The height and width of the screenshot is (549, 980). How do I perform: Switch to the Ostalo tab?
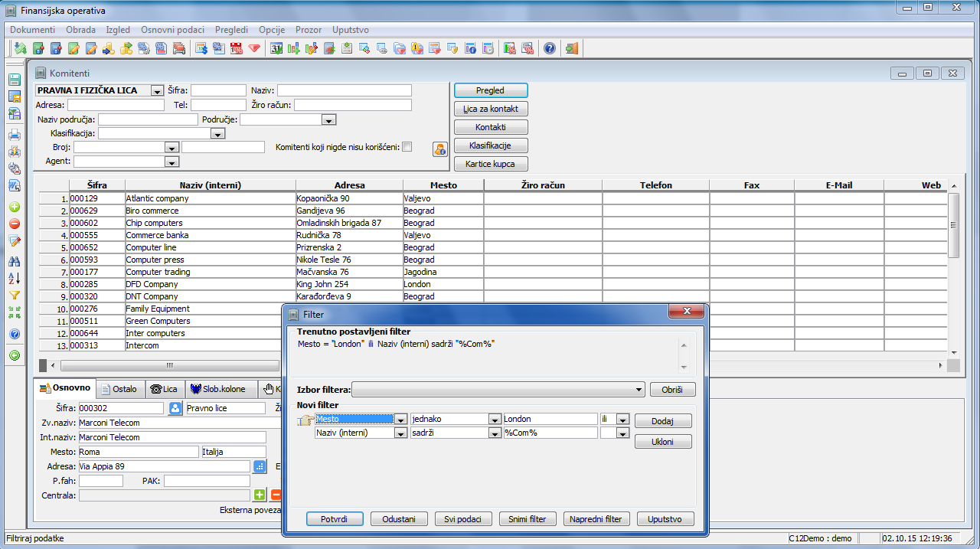tap(121, 389)
